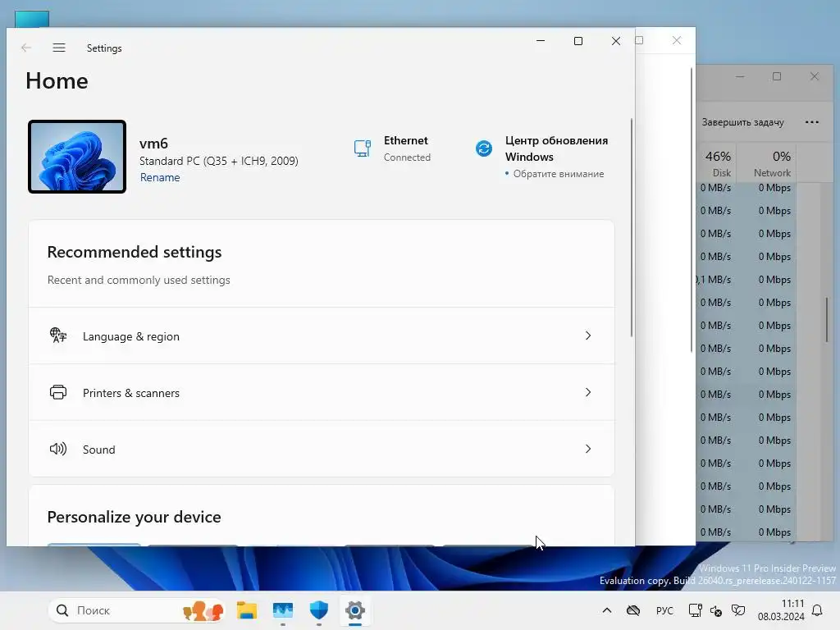Click the Sound speaker icon
The image size is (840, 630).
pyautogui.click(x=58, y=449)
